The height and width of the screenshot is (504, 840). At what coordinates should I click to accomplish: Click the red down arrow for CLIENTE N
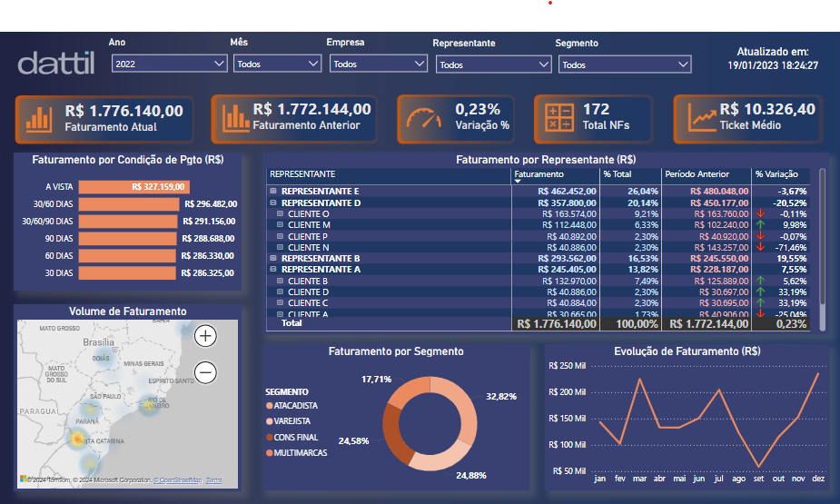click(760, 247)
